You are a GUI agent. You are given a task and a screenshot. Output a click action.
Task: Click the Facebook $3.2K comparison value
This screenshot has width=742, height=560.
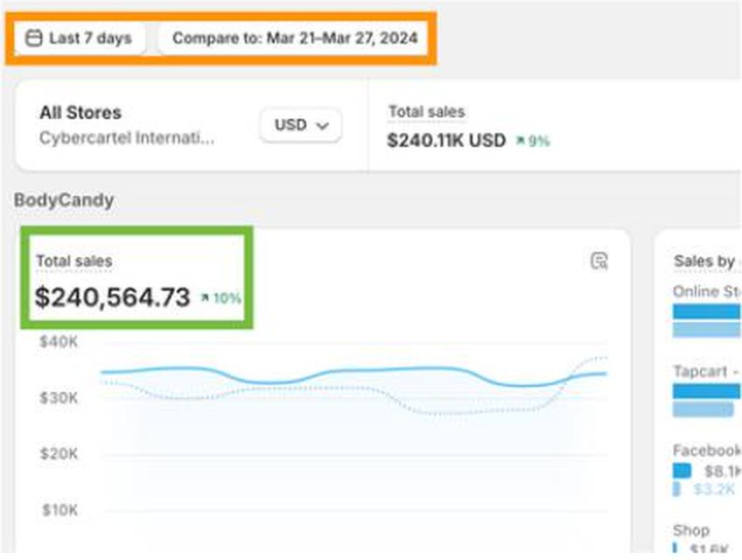coord(714,489)
